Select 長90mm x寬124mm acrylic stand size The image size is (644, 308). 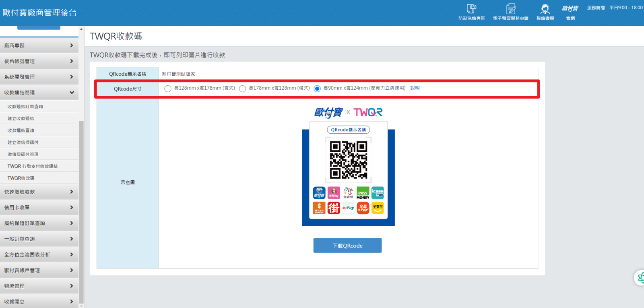(x=317, y=89)
